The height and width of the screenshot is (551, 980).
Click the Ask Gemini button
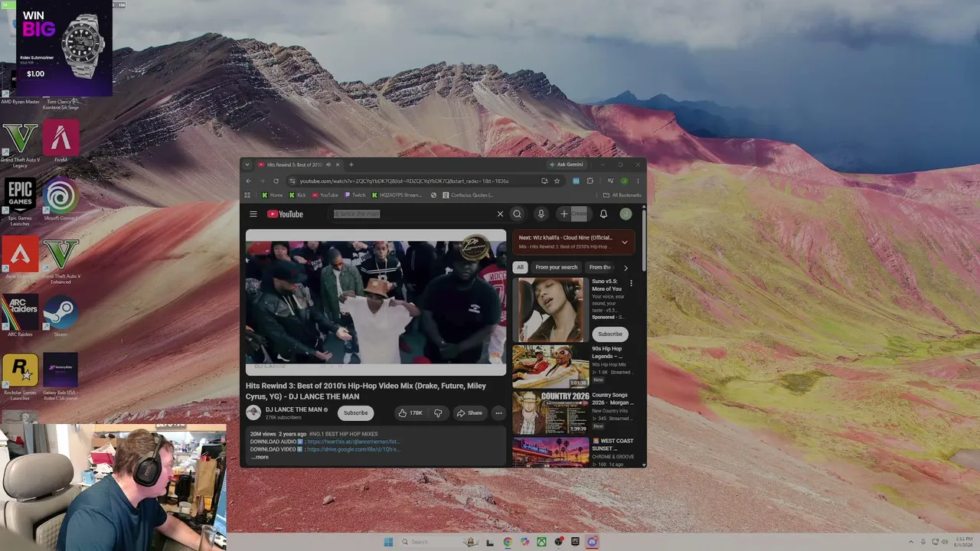click(567, 165)
